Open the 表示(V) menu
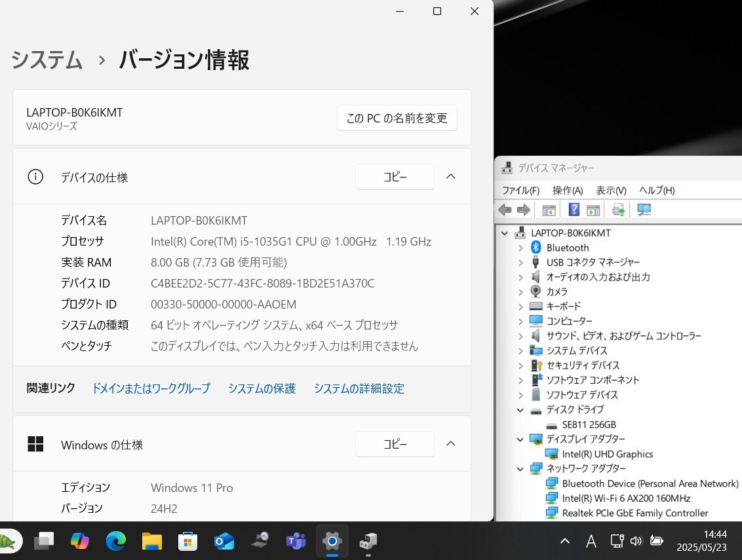742x560 pixels. pos(611,190)
